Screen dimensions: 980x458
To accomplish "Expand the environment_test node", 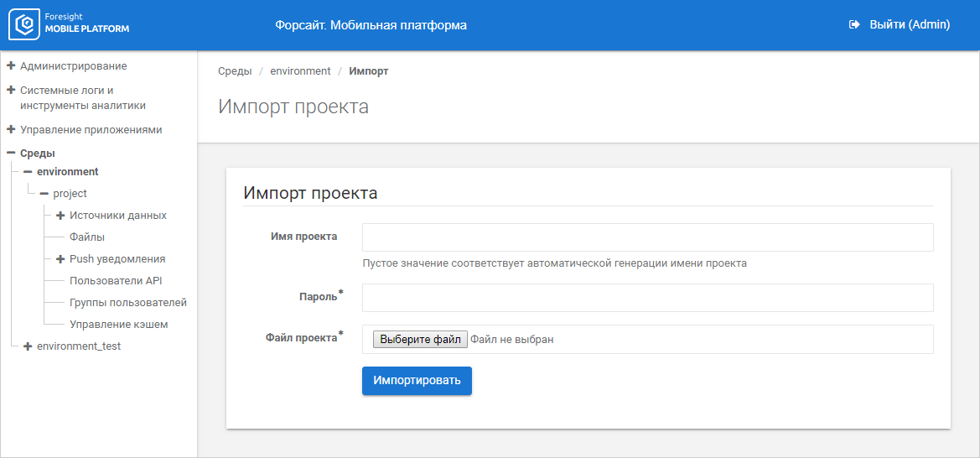I will 28,346.
